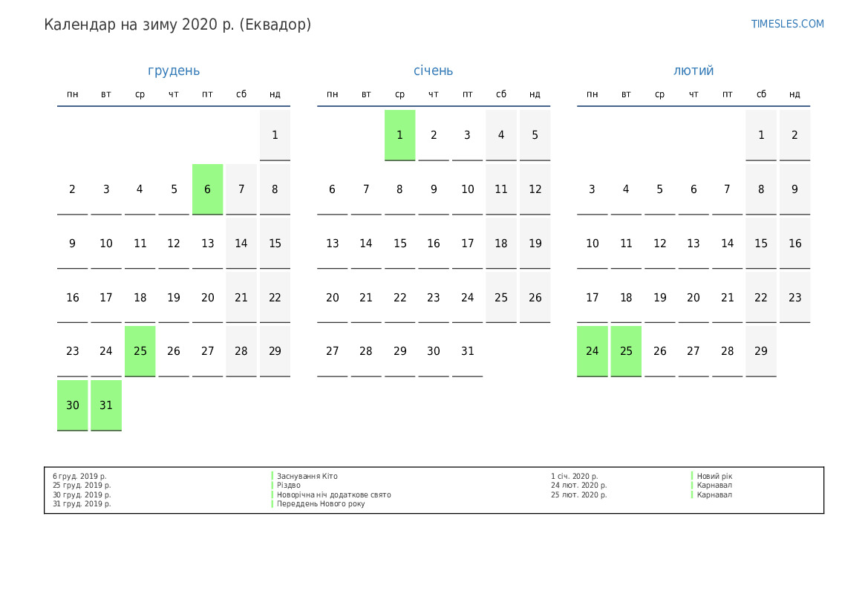Image resolution: width=868 pixels, height=614 pixels.
Task: Click the 'пн' weekday header in січень
Action: point(332,94)
